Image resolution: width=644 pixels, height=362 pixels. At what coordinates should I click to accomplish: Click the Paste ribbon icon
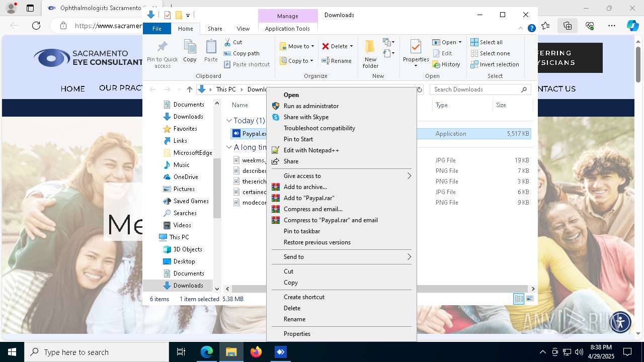click(x=211, y=51)
